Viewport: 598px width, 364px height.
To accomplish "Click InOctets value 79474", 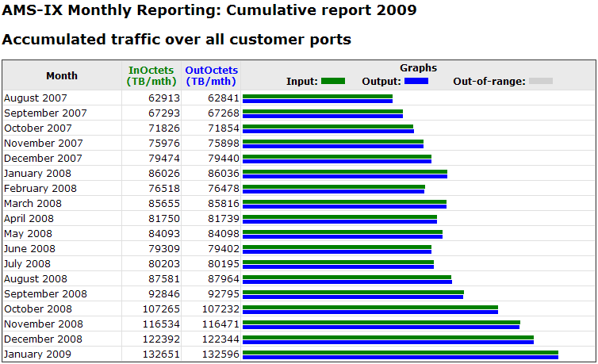I will (x=164, y=158).
